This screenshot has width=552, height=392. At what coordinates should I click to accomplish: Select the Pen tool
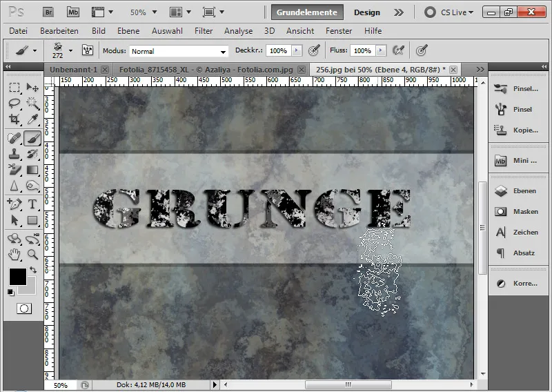[x=14, y=204]
